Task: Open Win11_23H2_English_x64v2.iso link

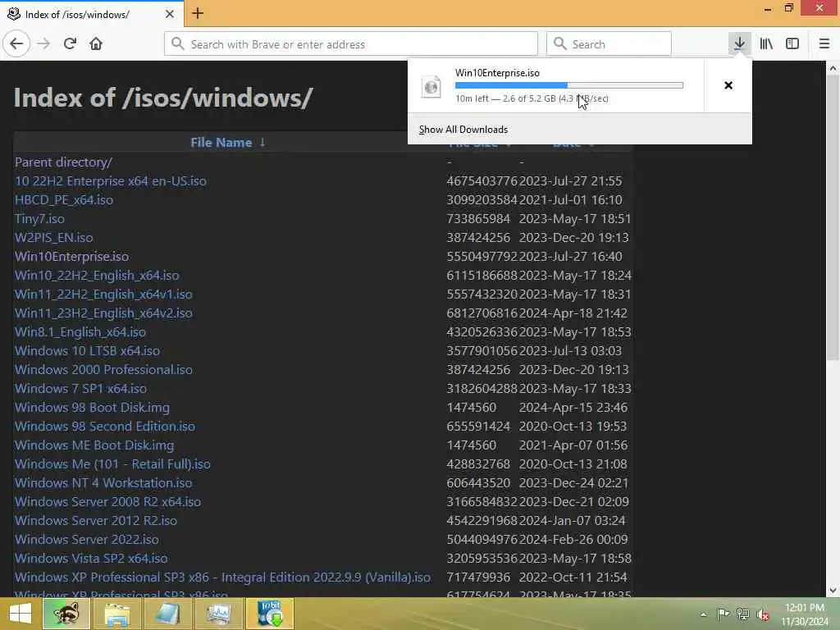Action: click(103, 313)
